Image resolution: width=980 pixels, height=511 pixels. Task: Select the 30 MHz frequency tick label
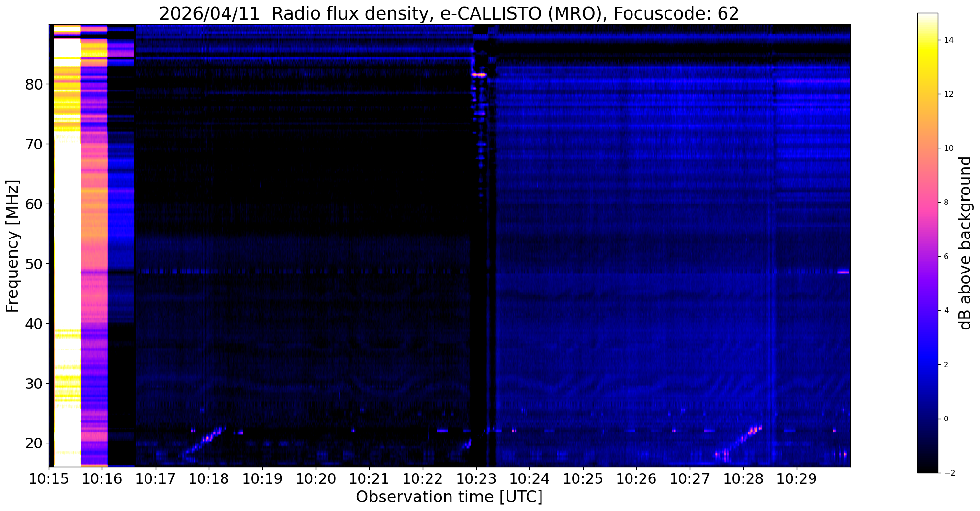point(34,384)
